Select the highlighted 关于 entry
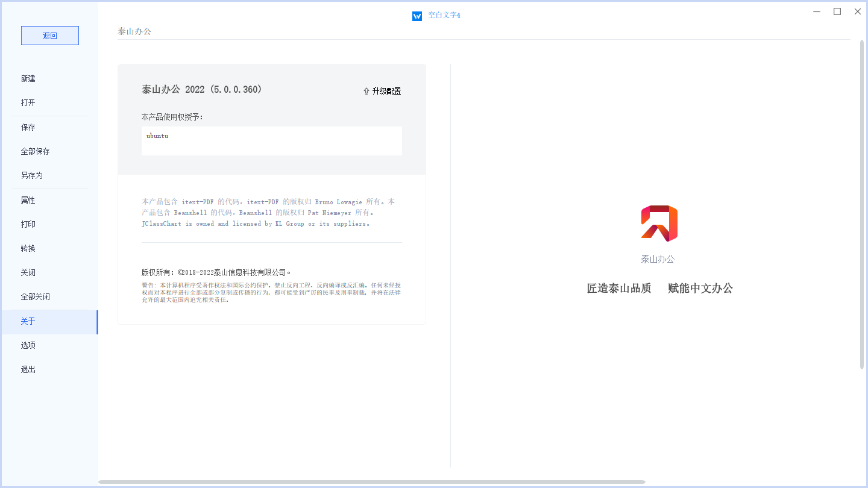 49,322
